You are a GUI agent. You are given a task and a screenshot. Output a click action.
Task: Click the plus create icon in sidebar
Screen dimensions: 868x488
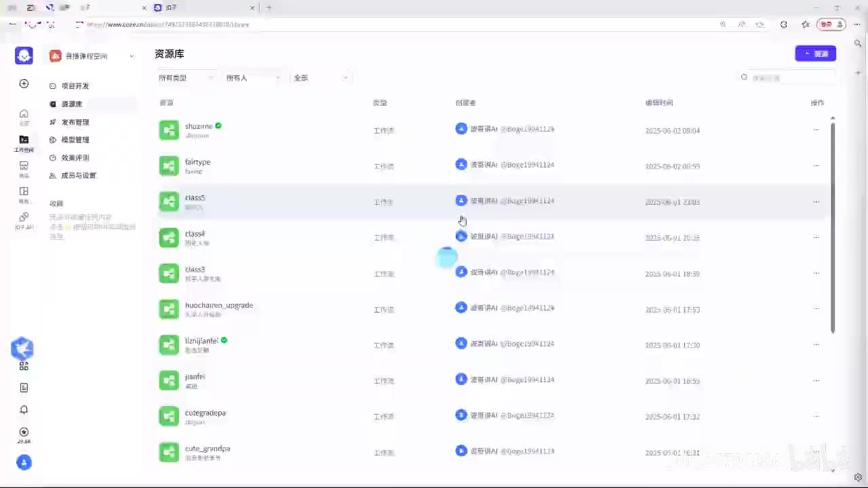24,83
